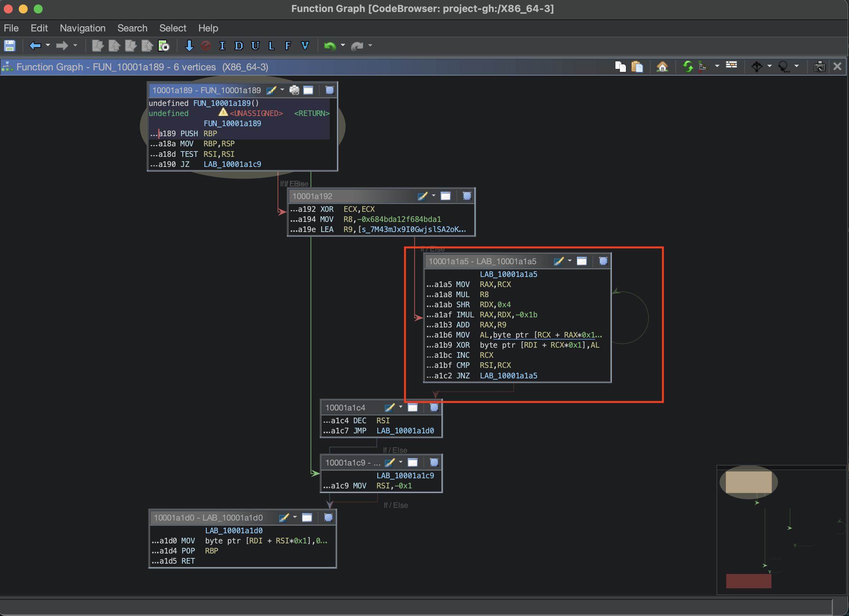
Task: Click the copy icon in graph toolbar
Action: [x=620, y=67]
